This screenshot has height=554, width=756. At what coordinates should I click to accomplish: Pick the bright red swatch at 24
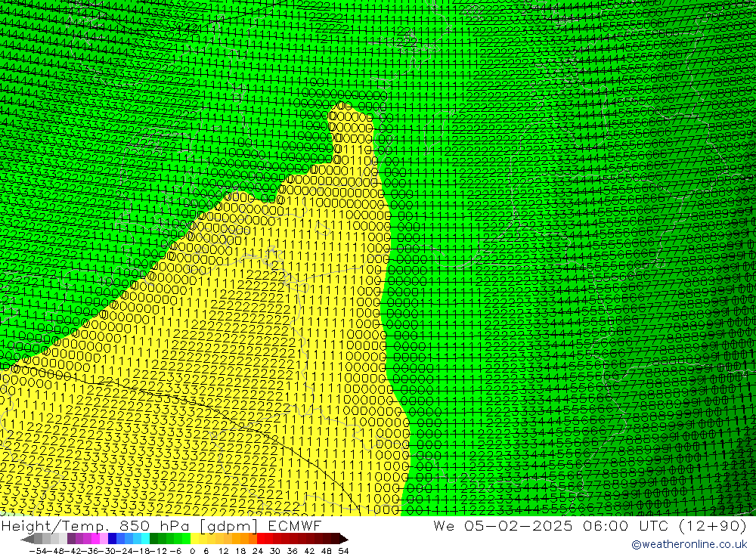click(x=261, y=539)
